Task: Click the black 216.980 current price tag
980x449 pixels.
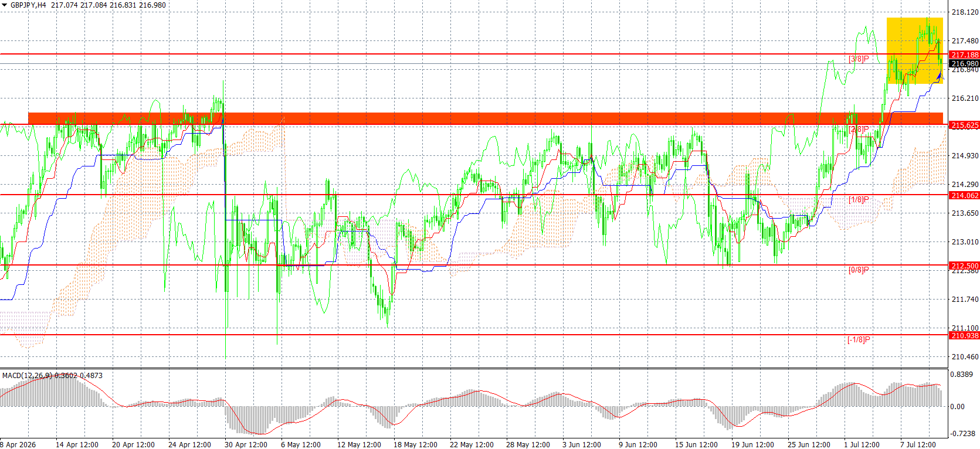Action: point(965,63)
